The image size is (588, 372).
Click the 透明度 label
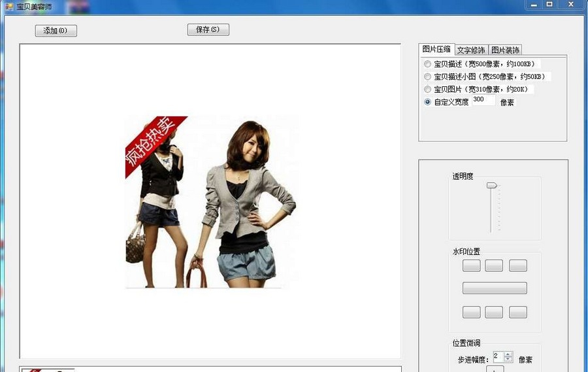[x=463, y=176]
